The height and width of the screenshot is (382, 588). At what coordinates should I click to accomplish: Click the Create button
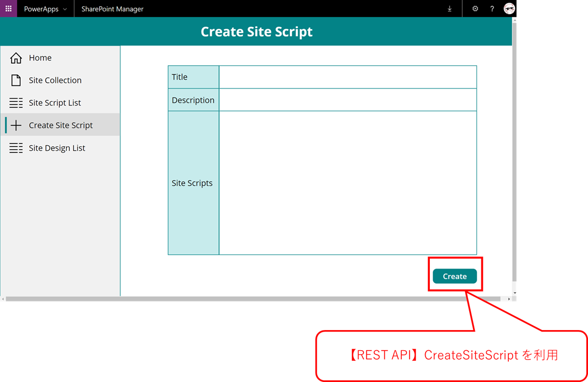(454, 276)
